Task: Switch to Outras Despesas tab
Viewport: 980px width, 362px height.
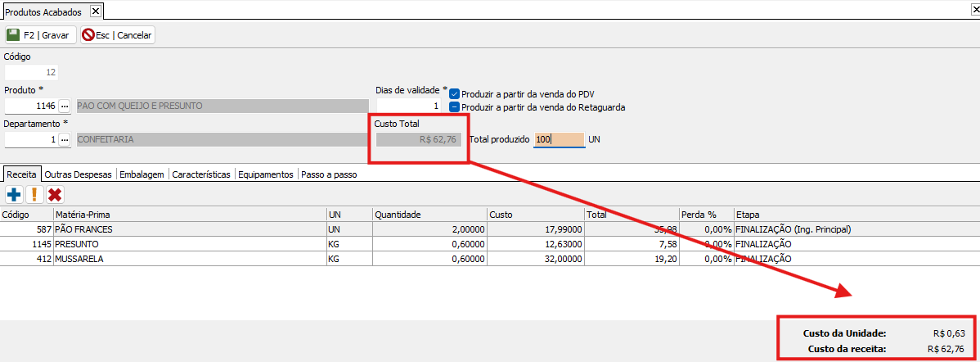Action: 79,174
